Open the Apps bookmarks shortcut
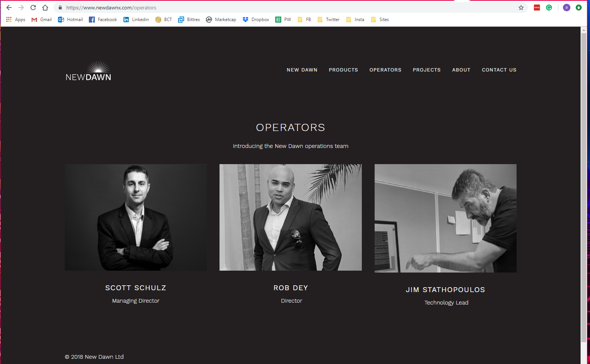Image resolution: width=590 pixels, height=364 pixels. pos(16,20)
